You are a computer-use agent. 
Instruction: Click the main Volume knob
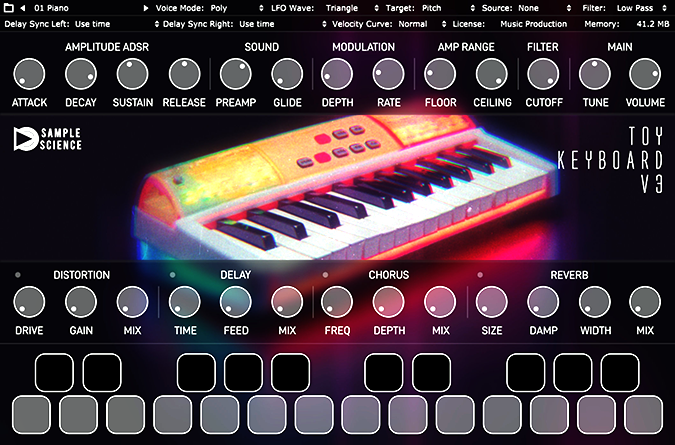pos(645,74)
